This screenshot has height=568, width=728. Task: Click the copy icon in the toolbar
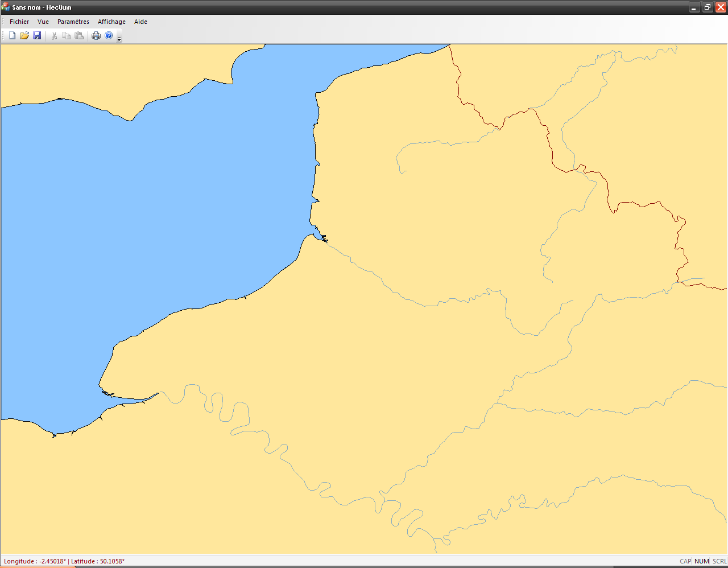point(67,36)
